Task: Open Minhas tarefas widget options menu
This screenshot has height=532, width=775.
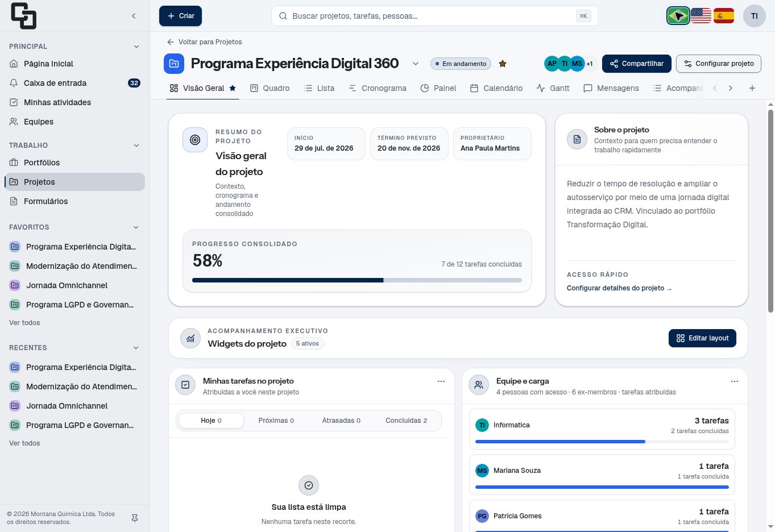Action: (441, 381)
